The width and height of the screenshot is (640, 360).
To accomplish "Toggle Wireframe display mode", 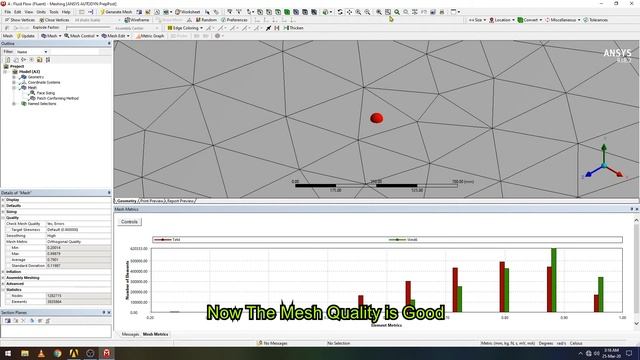I will click(x=137, y=20).
